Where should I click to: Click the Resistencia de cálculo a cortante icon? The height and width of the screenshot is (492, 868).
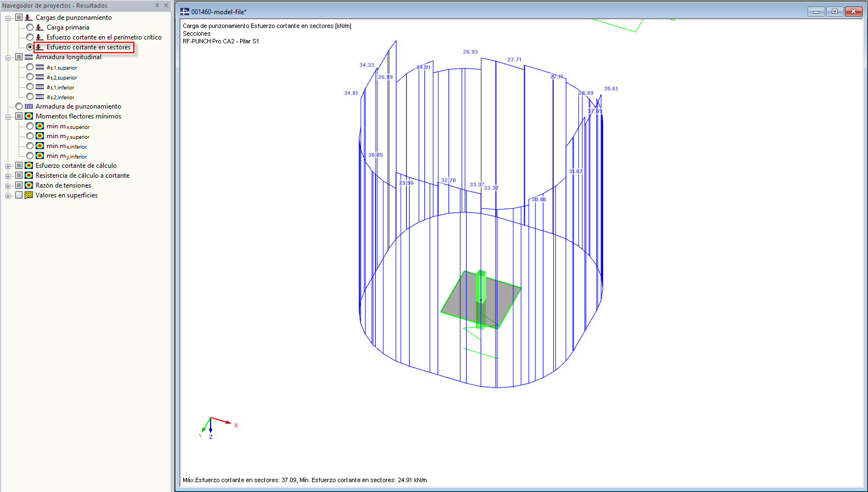tap(29, 176)
